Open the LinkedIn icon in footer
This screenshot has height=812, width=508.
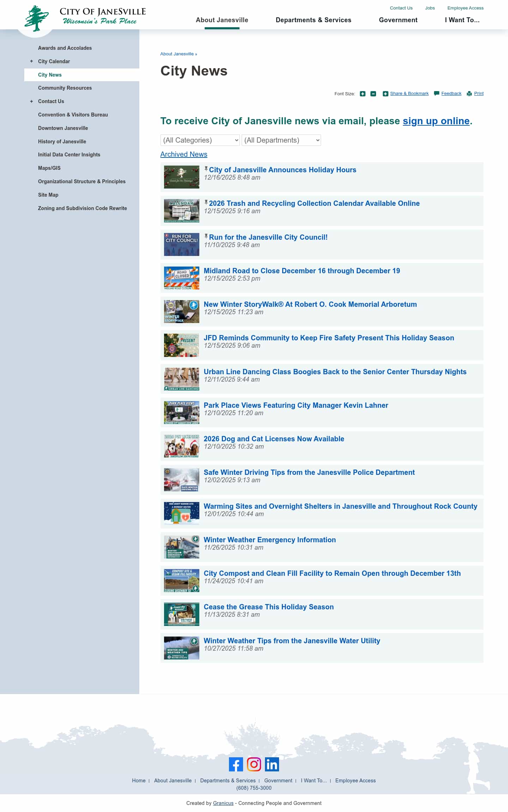coord(272,764)
